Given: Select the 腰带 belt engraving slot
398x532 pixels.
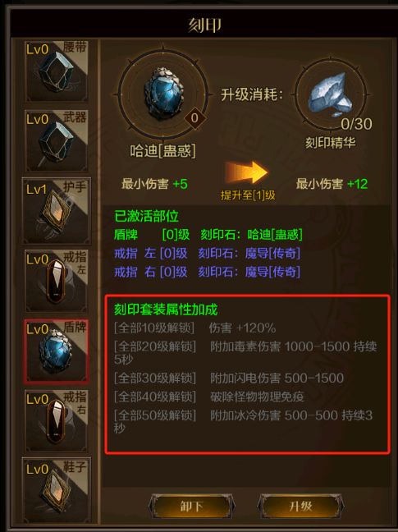Looking at the screenshot, I should (x=57, y=71).
